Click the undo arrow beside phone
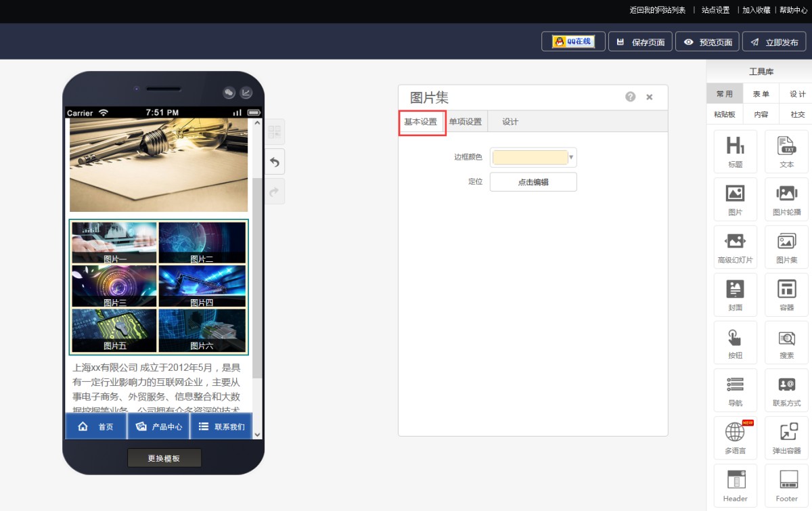The height and width of the screenshot is (511, 812). pyautogui.click(x=275, y=162)
